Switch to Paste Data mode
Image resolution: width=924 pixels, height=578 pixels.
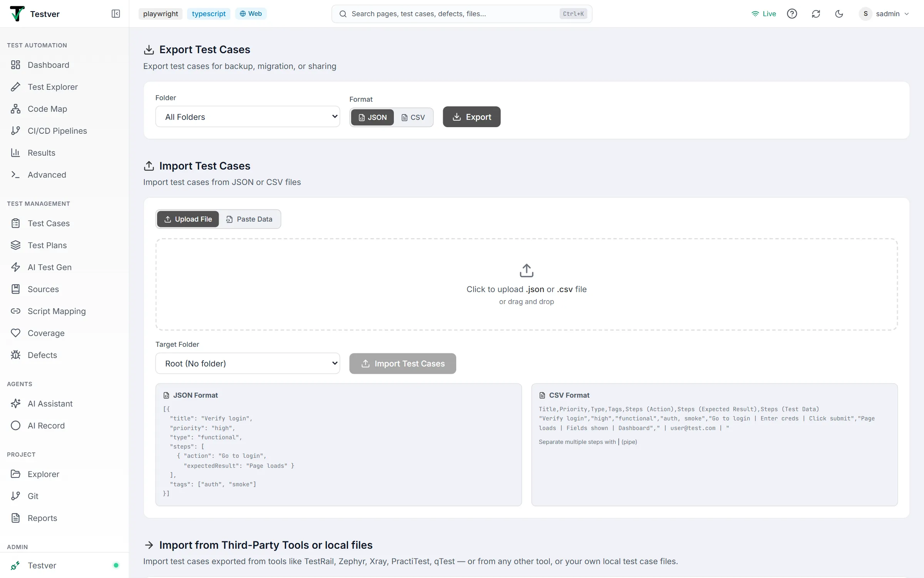coord(249,219)
